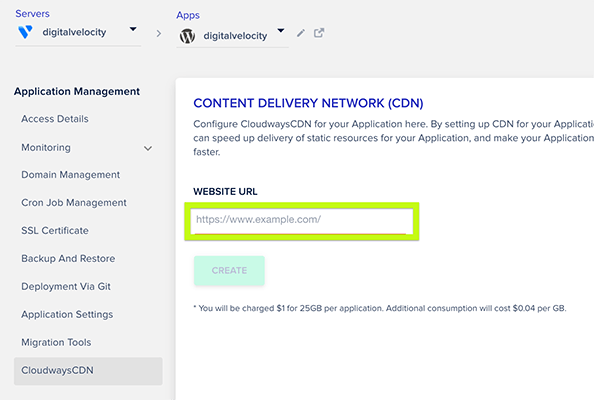The height and width of the screenshot is (400, 594).
Task: Click the pencil edit app name icon
Action: 301,33
